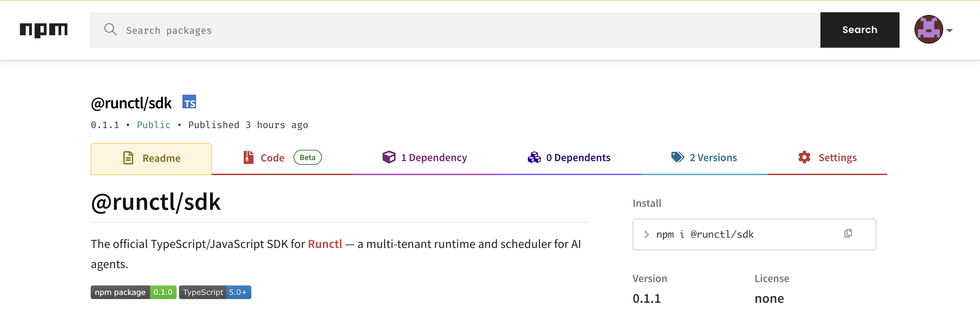Click the magnifying glass search icon
This screenshot has height=312, width=980.
[110, 29]
